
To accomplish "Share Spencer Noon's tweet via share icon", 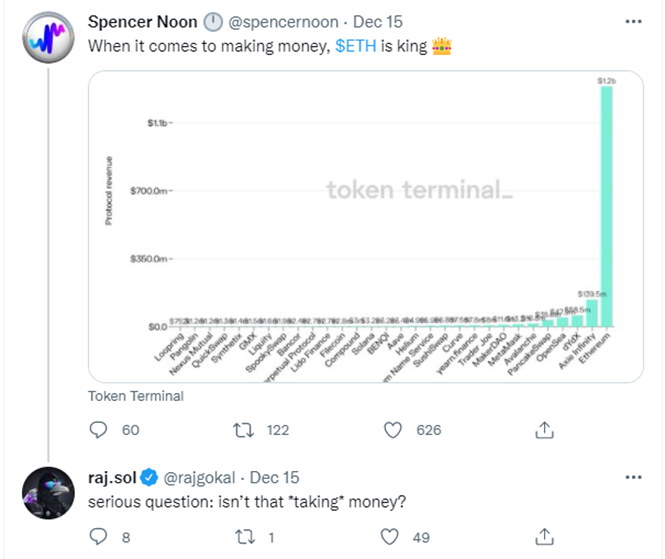I will pos(545,429).
